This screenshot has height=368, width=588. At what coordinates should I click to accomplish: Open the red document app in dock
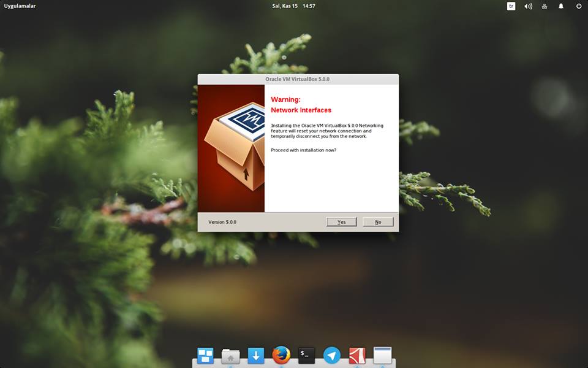[x=357, y=355]
